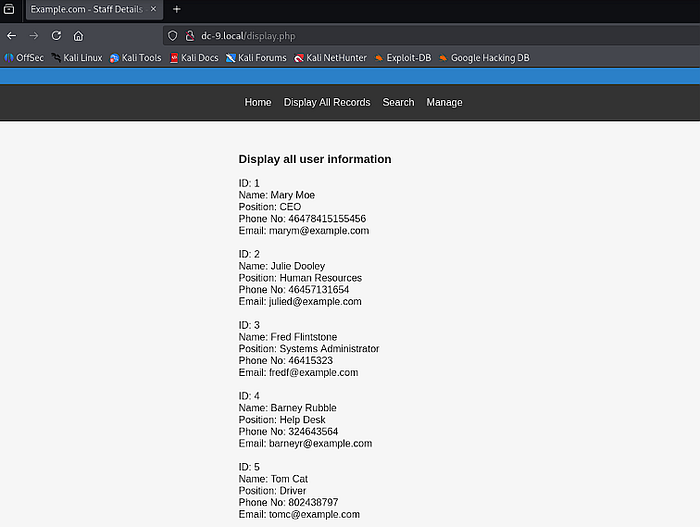Open Display All Records page
The width and height of the screenshot is (700, 527).
[x=327, y=102]
